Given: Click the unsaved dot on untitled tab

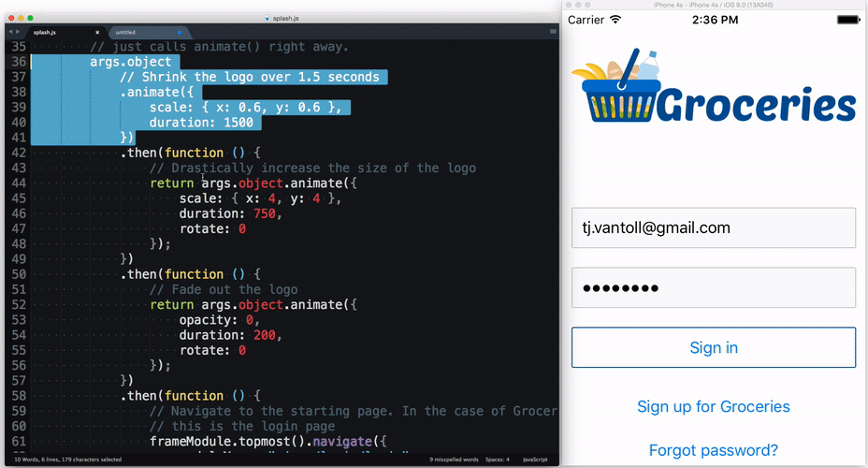Looking at the screenshot, I should 179,32.
